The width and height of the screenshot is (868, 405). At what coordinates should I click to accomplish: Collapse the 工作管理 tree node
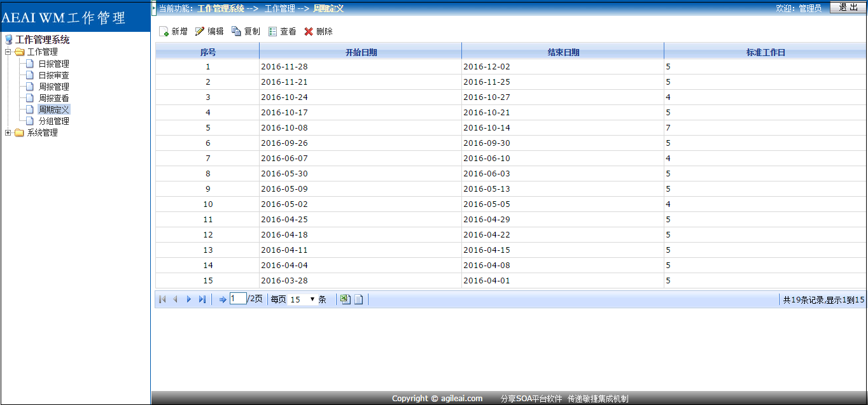pyautogui.click(x=8, y=52)
